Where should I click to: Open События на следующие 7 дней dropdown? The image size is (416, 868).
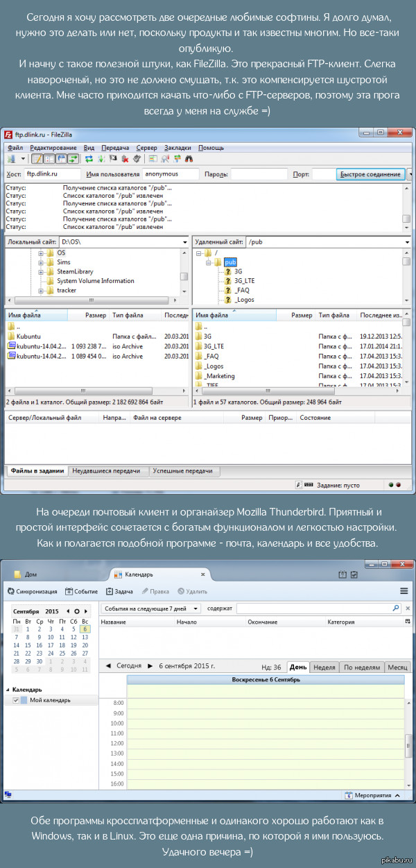point(151,608)
